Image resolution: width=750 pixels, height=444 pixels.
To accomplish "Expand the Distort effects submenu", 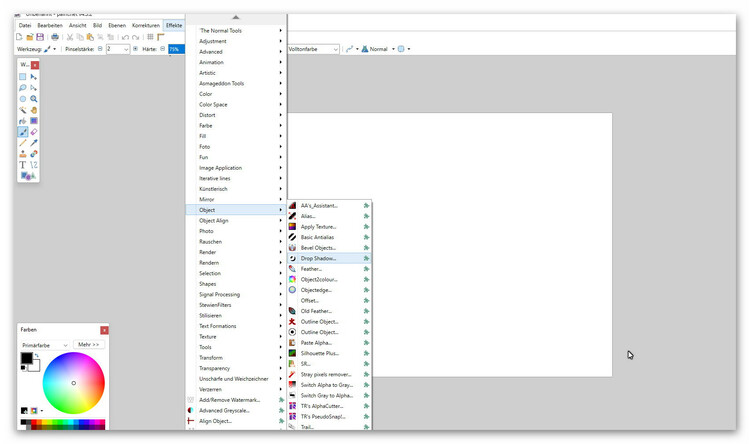I will pos(236,115).
